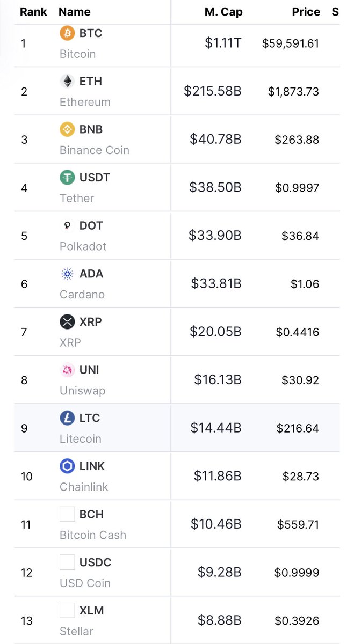Image resolution: width=354 pixels, height=644 pixels.
Task: Click the unloaded Bitcoin Cash icon placeholder
Action: [x=67, y=514]
